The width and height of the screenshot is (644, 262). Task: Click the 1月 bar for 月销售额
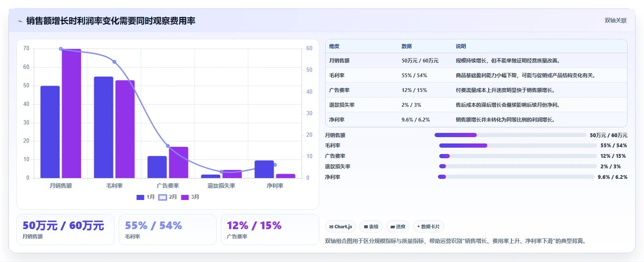(50, 132)
